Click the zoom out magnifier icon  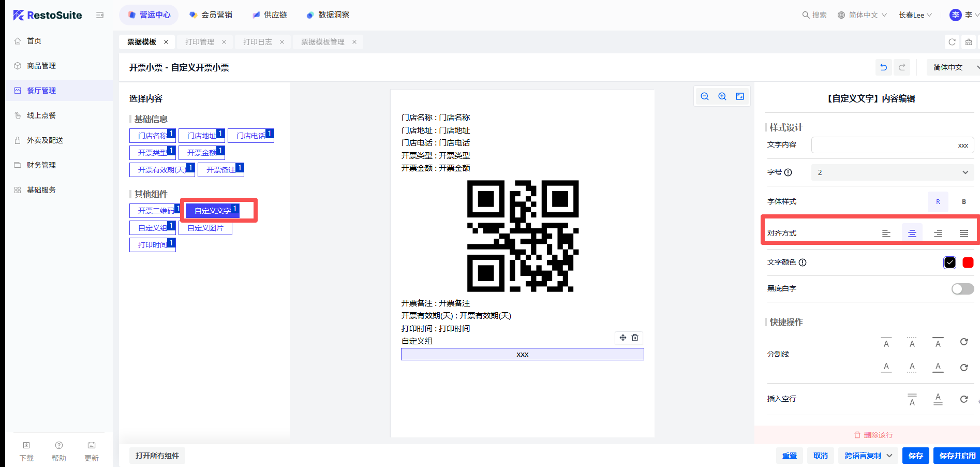click(x=704, y=96)
